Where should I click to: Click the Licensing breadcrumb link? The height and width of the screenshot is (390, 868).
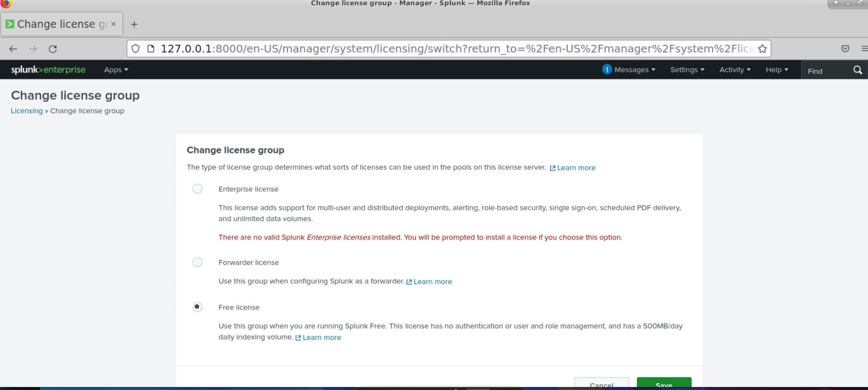pos(27,111)
